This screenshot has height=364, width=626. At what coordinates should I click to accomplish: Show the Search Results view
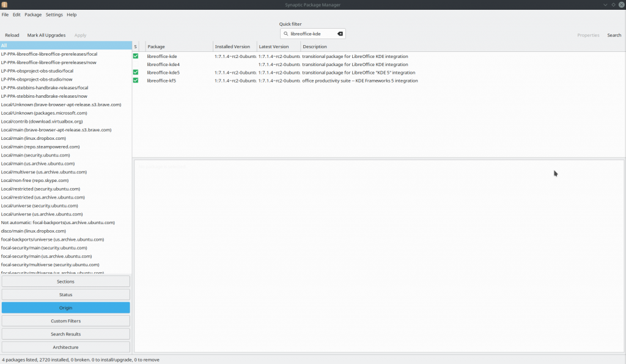[66, 334]
